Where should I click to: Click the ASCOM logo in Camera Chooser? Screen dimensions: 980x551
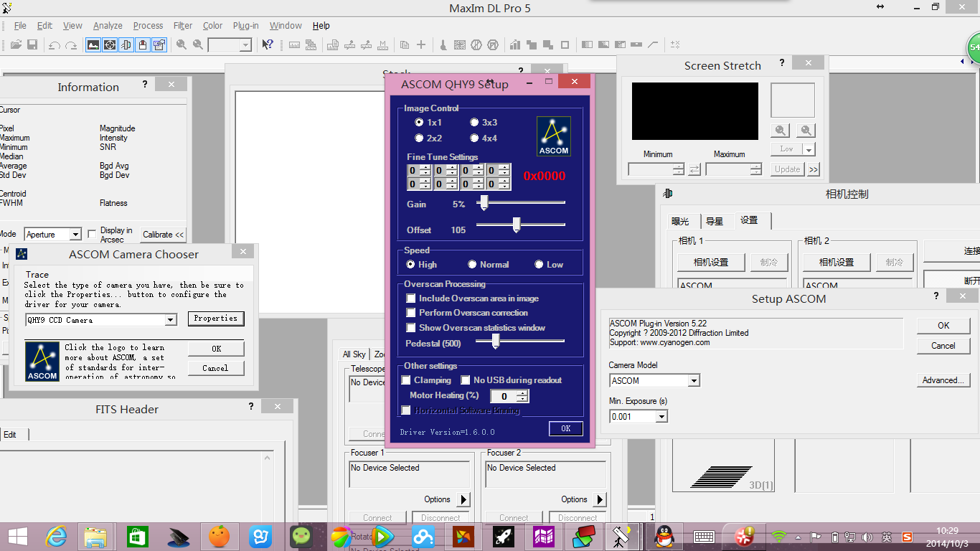42,361
